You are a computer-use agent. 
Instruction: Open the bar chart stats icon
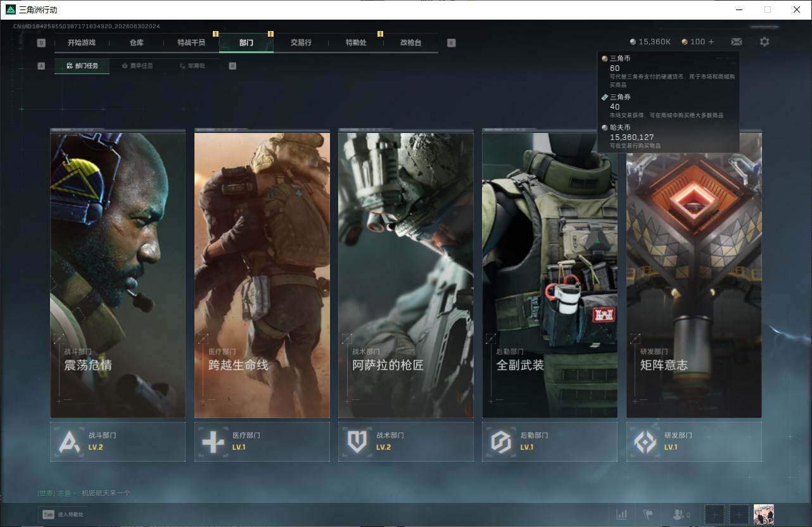click(x=622, y=514)
